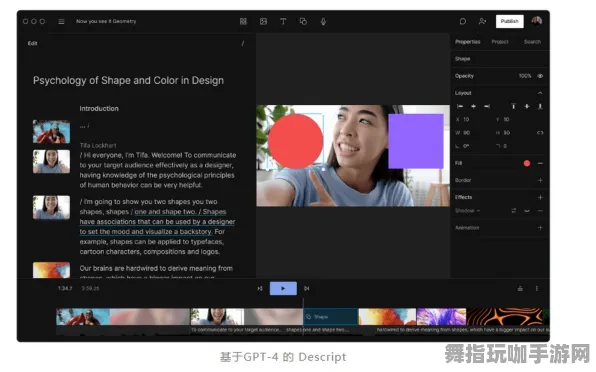Select the purple abstract clip in the timeline
This screenshot has height=372, width=596.
(x=441, y=317)
